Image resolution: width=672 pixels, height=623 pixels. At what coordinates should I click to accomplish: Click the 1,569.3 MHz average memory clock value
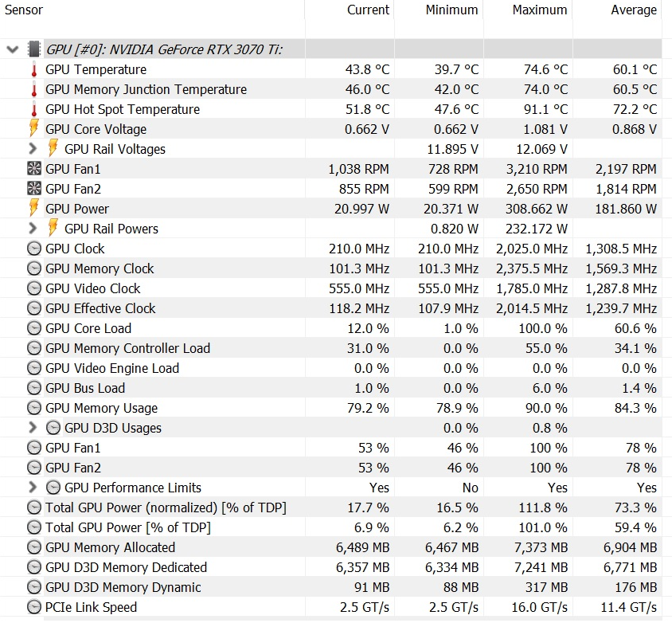[x=621, y=268]
